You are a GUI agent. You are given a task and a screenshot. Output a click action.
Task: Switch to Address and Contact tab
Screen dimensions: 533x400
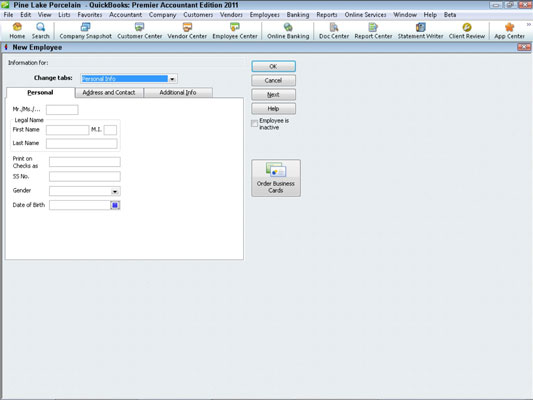[x=109, y=92]
